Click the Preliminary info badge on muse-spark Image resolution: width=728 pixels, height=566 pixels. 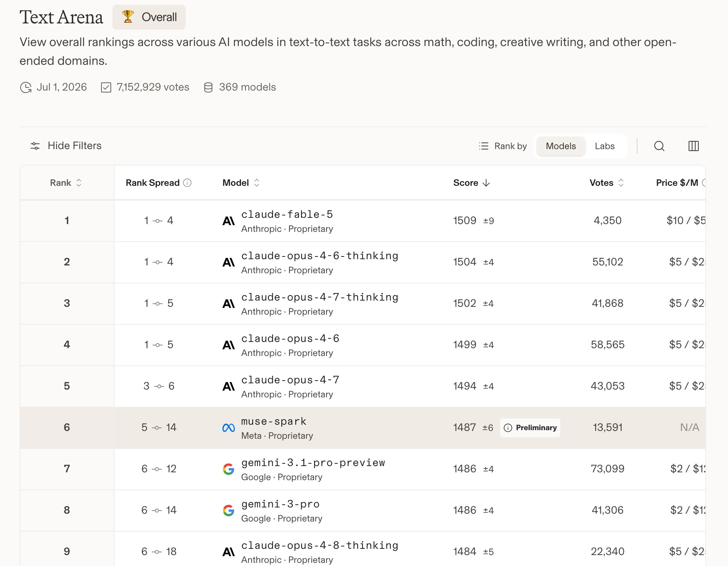click(530, 427)
